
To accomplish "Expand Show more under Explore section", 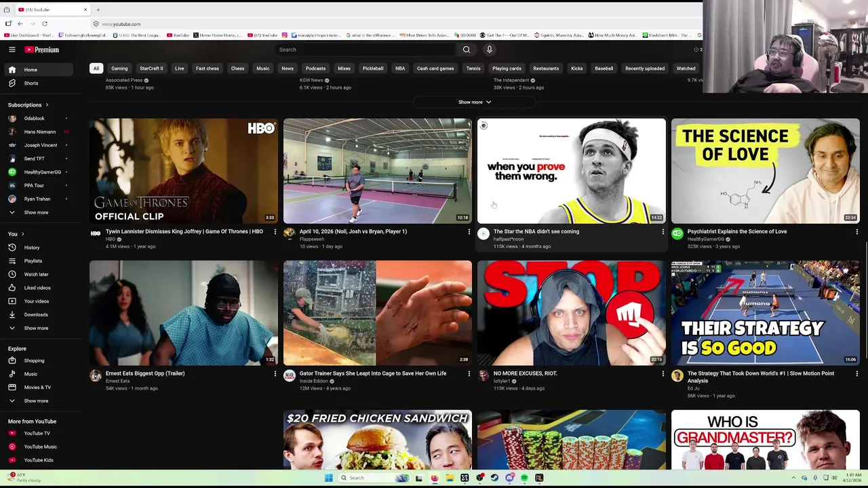I will click(38, 401).
